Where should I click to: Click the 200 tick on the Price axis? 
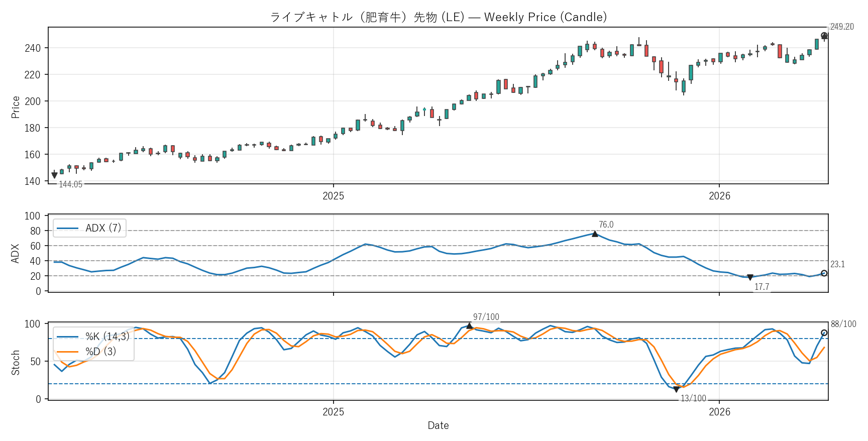32,101
